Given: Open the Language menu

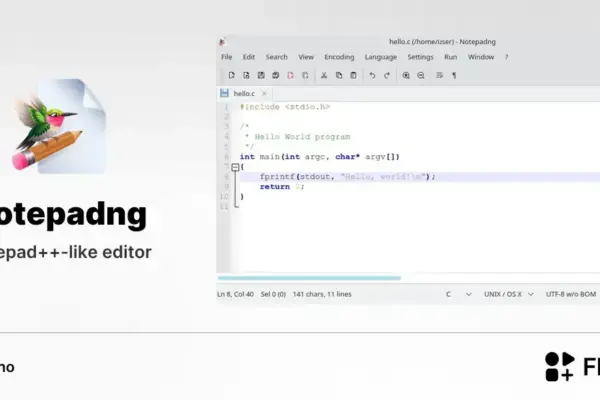Looking at the screenshot, I should (381, 57).
